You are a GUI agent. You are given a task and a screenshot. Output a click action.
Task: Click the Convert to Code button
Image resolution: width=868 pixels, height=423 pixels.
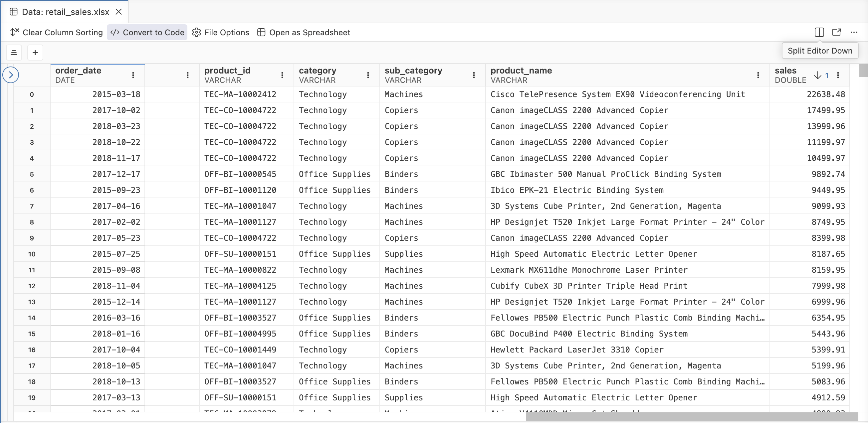click(x=147, y=32)
